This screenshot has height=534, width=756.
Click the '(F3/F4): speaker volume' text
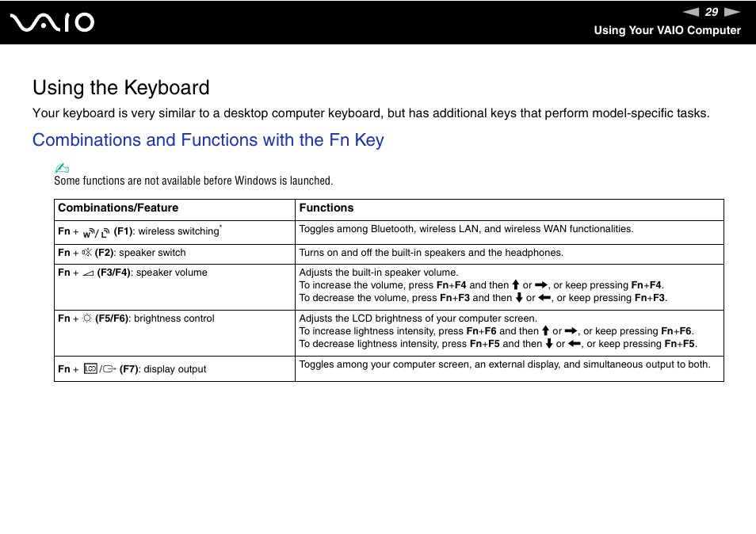pyautogui.click(x=152, y=273)
